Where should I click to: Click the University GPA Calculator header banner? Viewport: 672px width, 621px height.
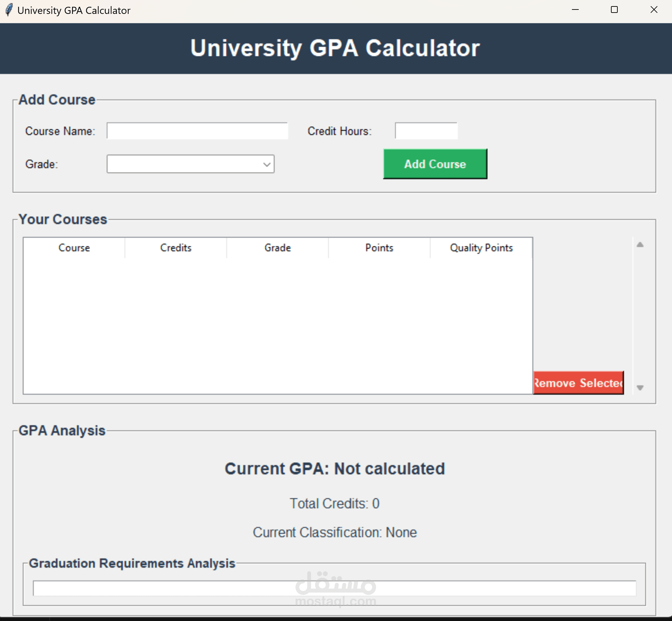click(335, 48)
